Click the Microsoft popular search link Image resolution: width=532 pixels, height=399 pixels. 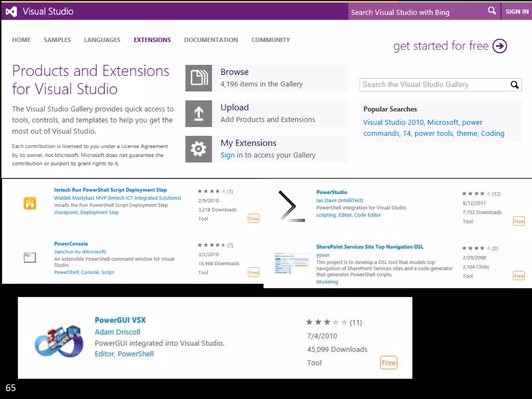[443, 122]
